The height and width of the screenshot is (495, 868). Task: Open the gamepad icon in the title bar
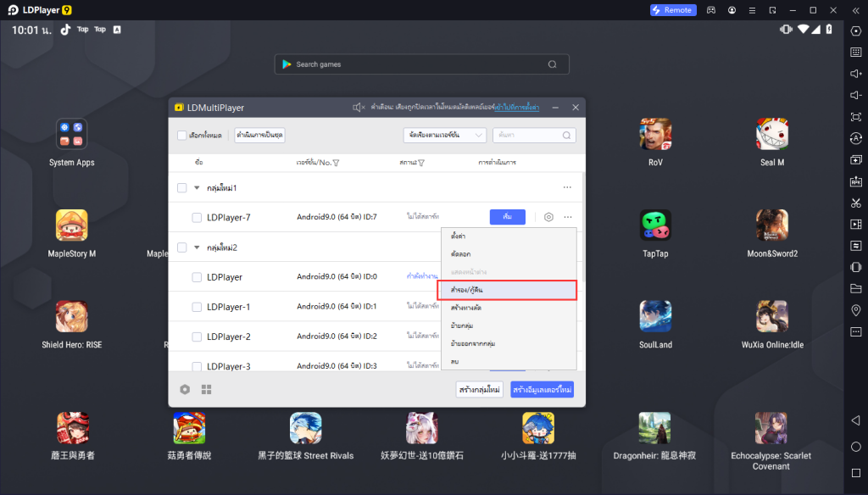pos(711,10)
